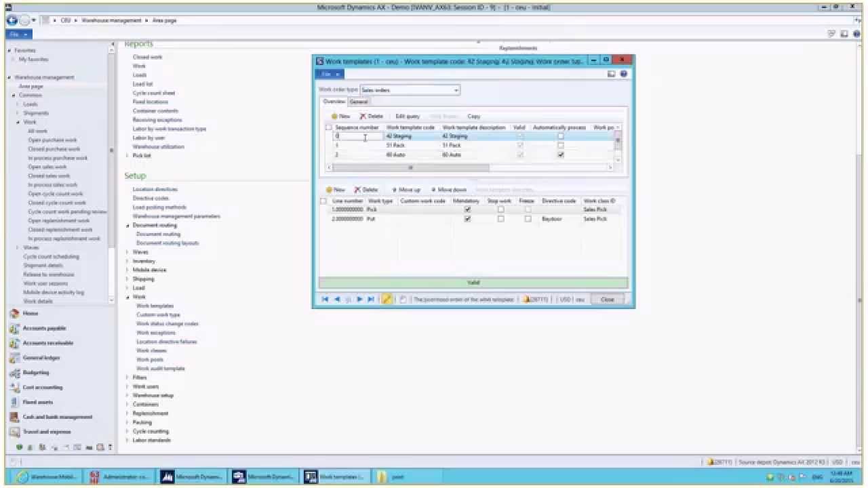Open the Work order type dropdown
The width and height of the screenshot is (868, 488).
[456, 89]
